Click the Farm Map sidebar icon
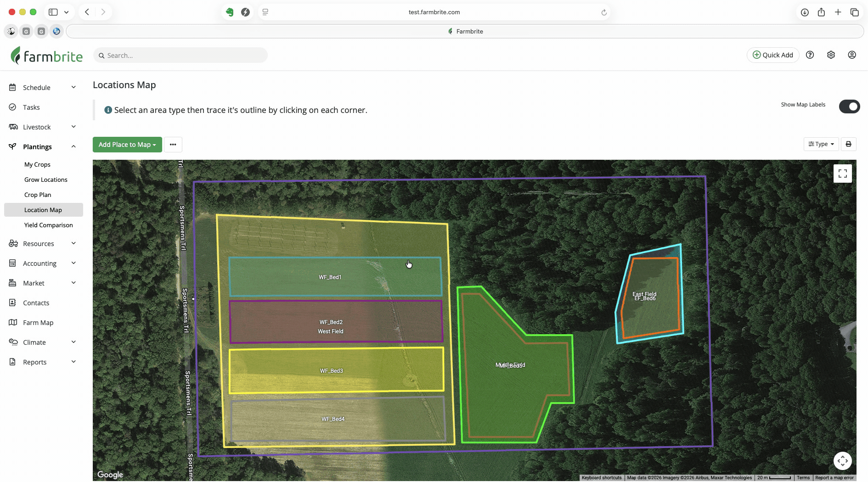 13,323
